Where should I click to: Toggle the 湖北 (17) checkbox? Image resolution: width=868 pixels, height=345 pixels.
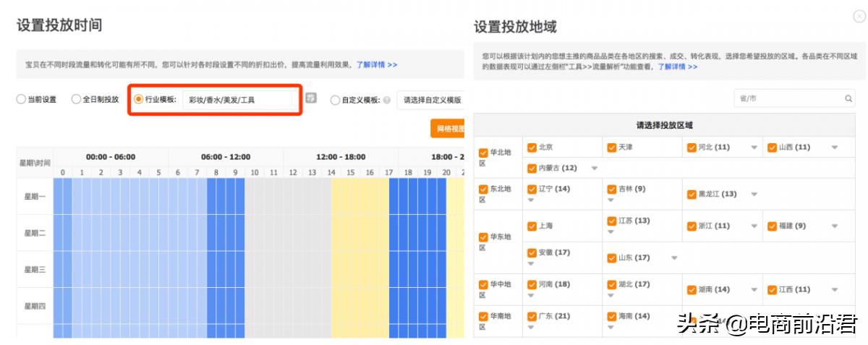[611, 284]
